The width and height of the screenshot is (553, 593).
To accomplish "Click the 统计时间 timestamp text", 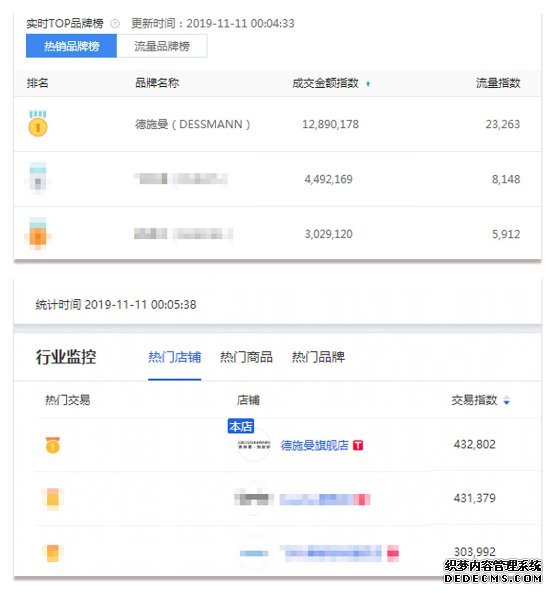I will pyautogui.click(x=116, y=304).
